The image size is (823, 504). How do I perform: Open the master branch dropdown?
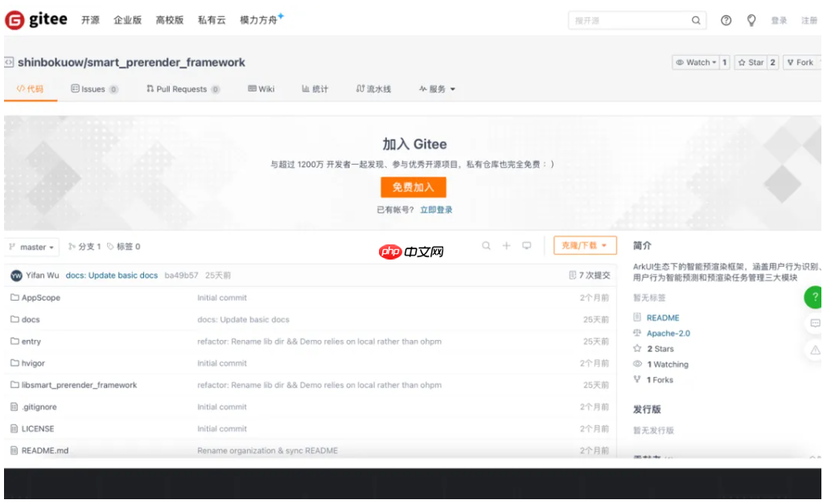click(33, 247)
